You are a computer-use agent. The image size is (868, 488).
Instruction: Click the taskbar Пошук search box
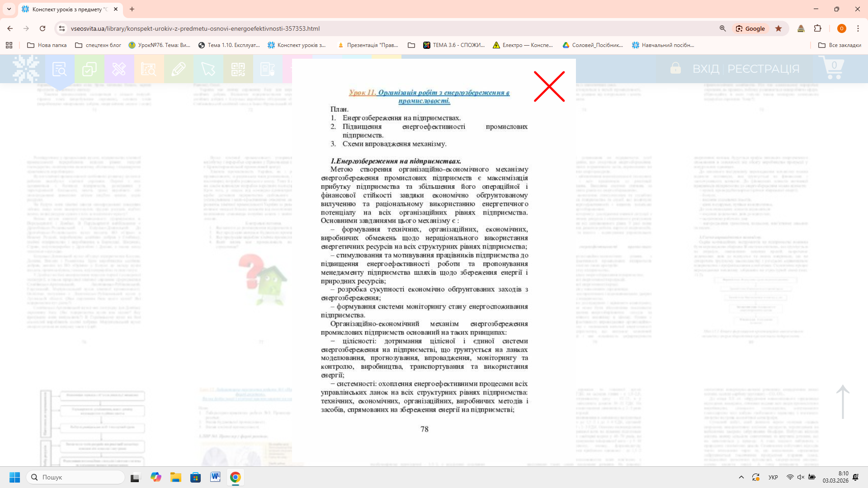click(x=75, y=477)
